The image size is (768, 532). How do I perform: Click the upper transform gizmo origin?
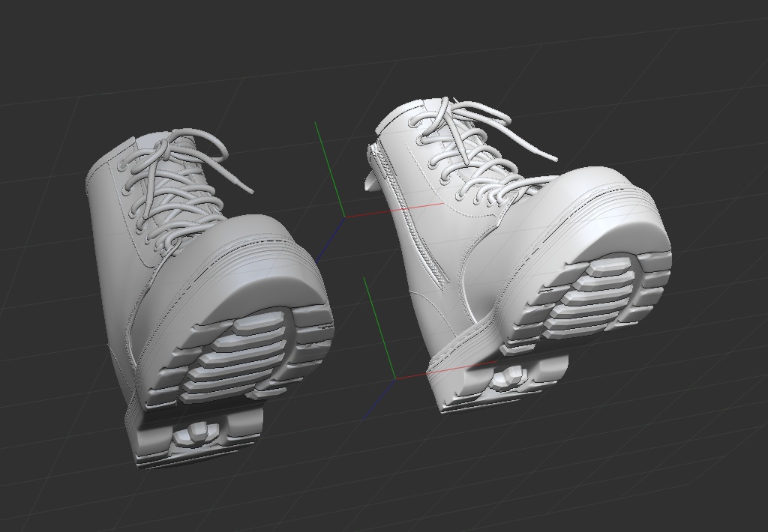pos(344,218)
